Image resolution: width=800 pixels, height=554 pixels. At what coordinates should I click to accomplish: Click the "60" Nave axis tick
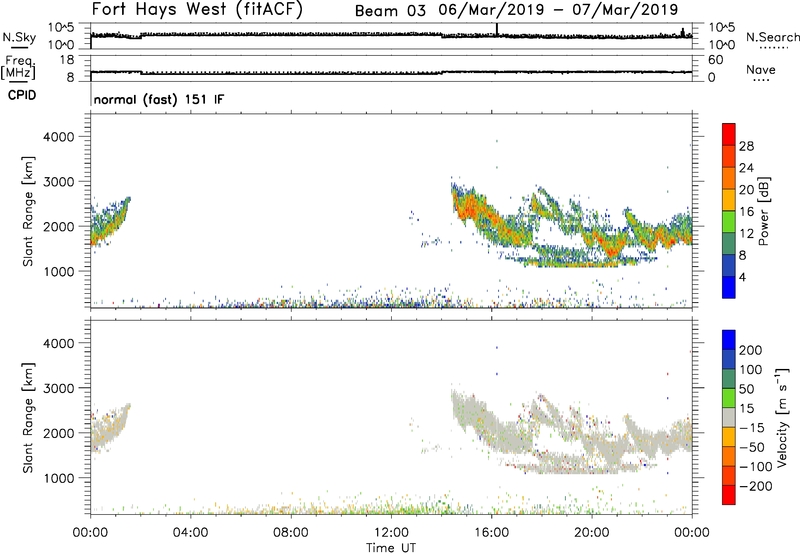[716, 60]
